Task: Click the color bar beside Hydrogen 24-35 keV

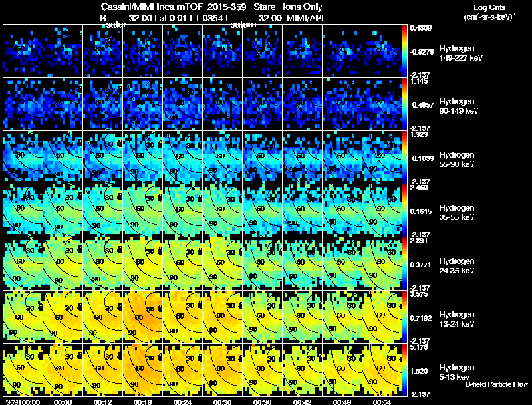Action: pyautogui.click(x=404, y=264)
